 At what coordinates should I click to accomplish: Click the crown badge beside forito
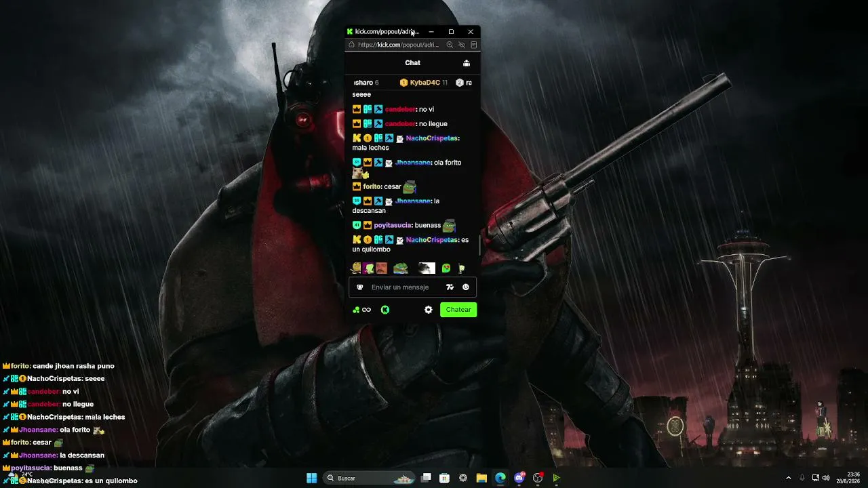(x=357, y=187)
